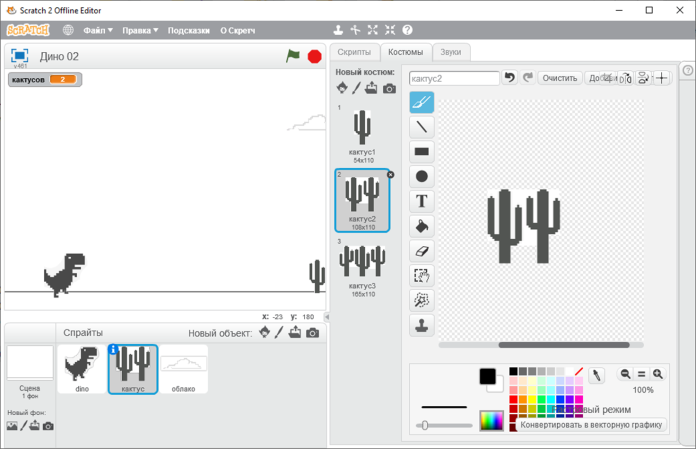Viewport: 696px width, 449px height.
Task: Select the Delete scissors cursor tool
Action: pos(355,30)
